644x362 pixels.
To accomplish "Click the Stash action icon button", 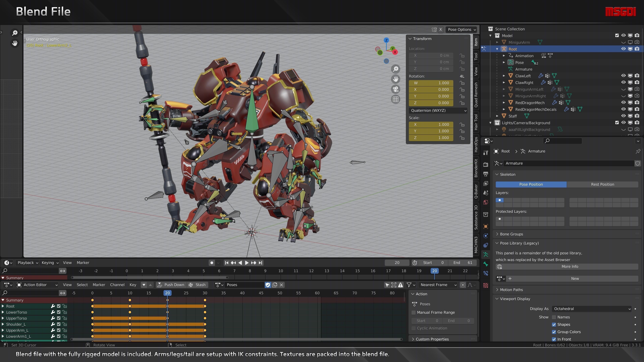I will [198, 285].
